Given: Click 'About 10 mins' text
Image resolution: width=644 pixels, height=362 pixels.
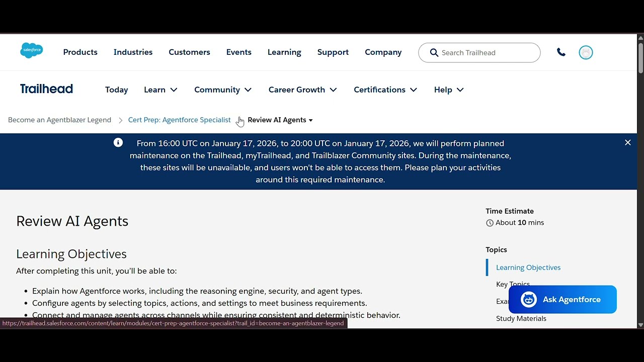Looking at the screenshot, I should click(x=520, y=223).
